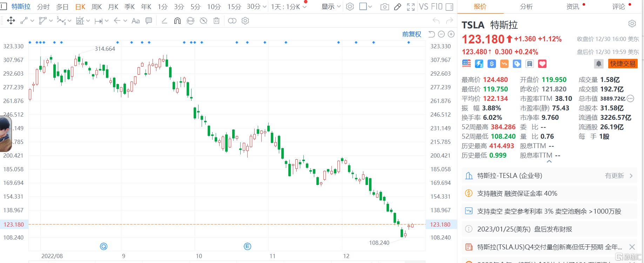Toggle hide drawings eye-slash icon
This screenshot has width=644, height=263.
click(x=203, y=21)
